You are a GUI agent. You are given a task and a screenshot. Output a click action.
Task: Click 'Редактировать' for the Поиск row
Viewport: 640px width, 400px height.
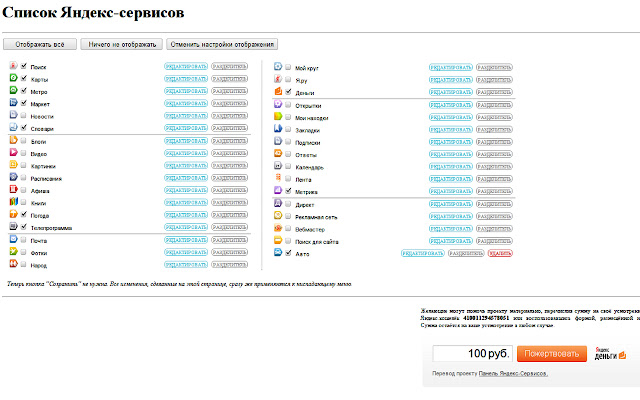186,67
